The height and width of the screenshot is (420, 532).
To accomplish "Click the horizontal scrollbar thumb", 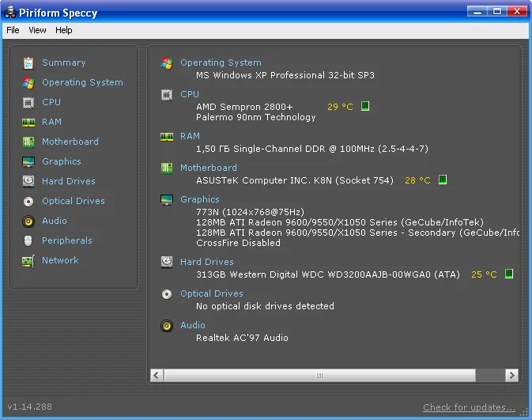I will (319, 376).
